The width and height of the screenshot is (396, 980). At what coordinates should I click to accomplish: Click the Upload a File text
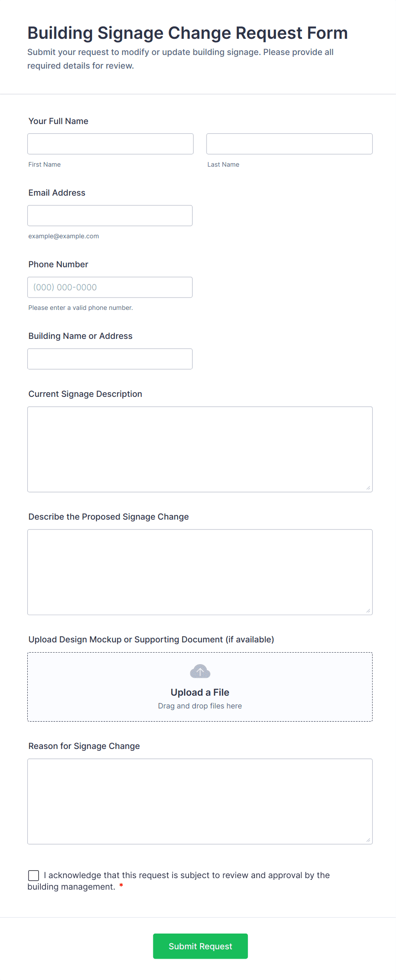(200, 692)
